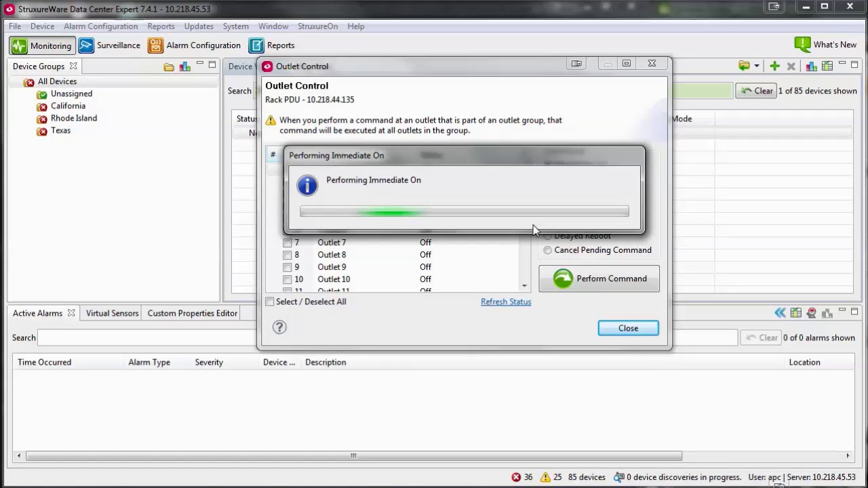Viewport: 868px width, 488px height.
Task: Select Texas device group
Action: coord(60,130)
